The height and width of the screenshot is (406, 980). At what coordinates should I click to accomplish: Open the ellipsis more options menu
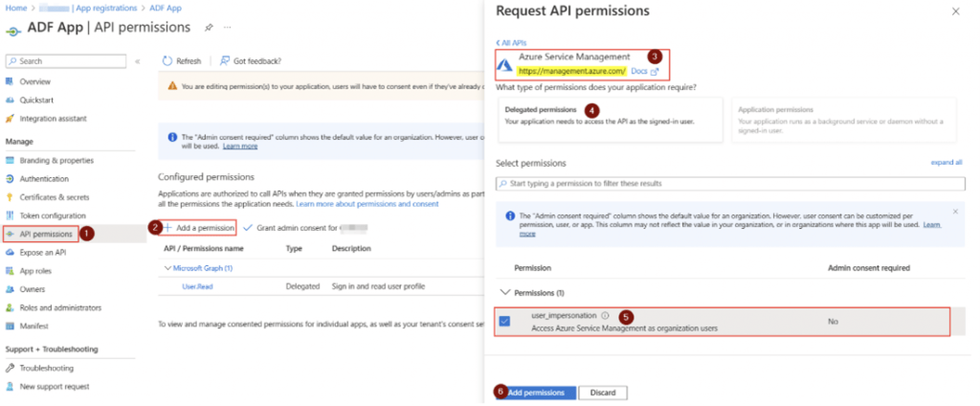pyautogui.click(x=228, y=28)
